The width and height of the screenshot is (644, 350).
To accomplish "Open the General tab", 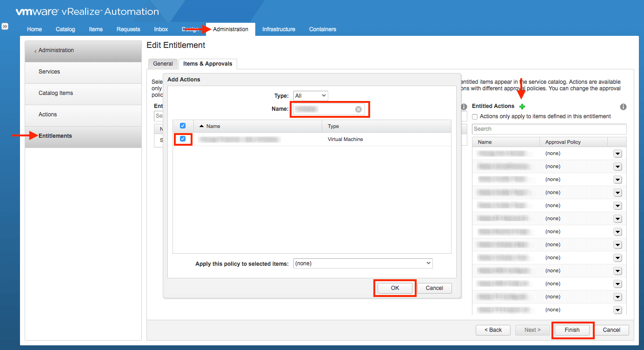I will [163, 64].
